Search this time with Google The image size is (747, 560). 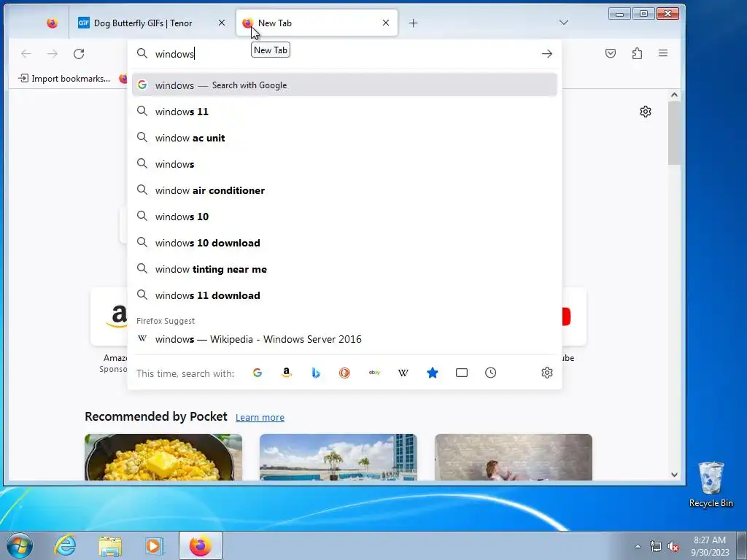[258, 373]
